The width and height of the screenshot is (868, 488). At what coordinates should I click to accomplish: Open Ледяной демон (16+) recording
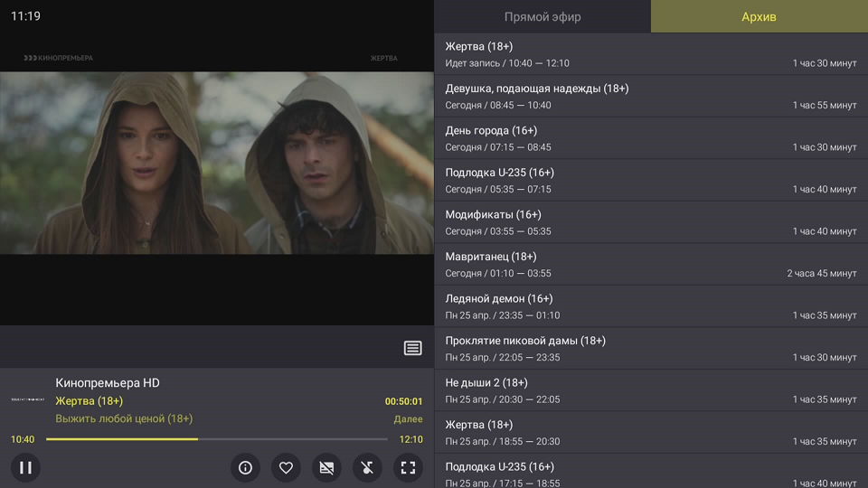click(650, 306)
